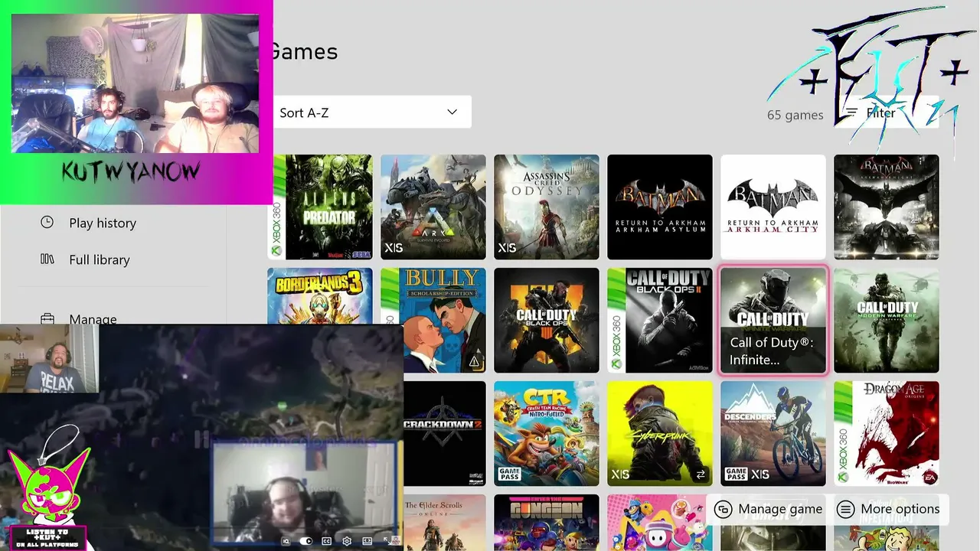Select the Aliens vs Predator game tile
980x551 pixels.
point(320,207)
